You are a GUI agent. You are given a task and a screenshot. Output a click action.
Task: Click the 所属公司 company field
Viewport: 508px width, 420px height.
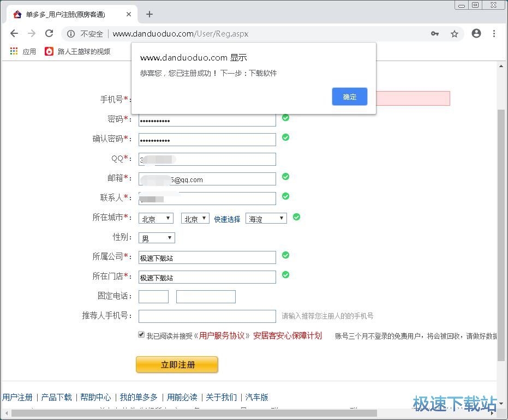[x=207, y=257]
